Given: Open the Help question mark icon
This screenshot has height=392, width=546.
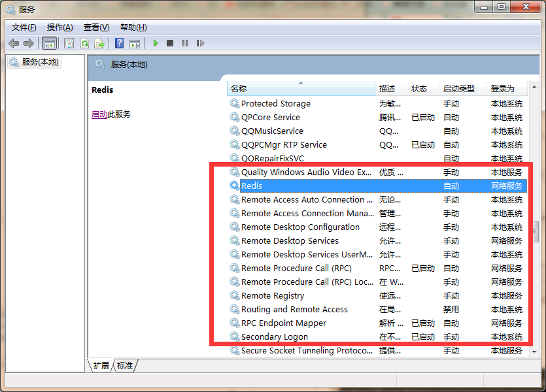Looking at the screenshot, I should coord(120,44).
